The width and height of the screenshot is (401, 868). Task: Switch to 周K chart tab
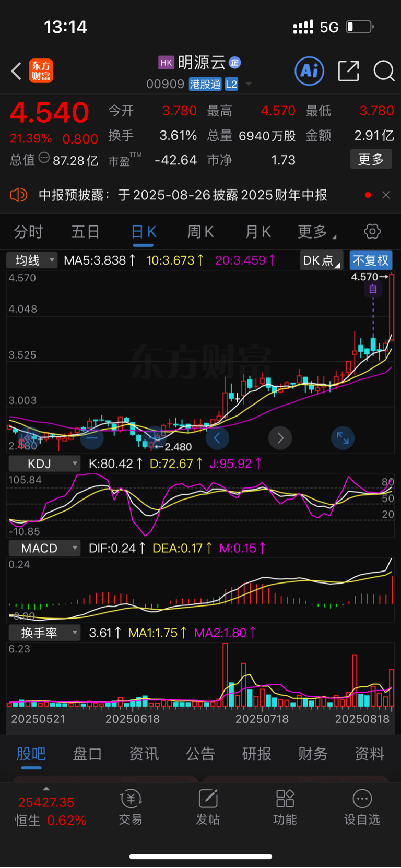[x=200, y=232]
